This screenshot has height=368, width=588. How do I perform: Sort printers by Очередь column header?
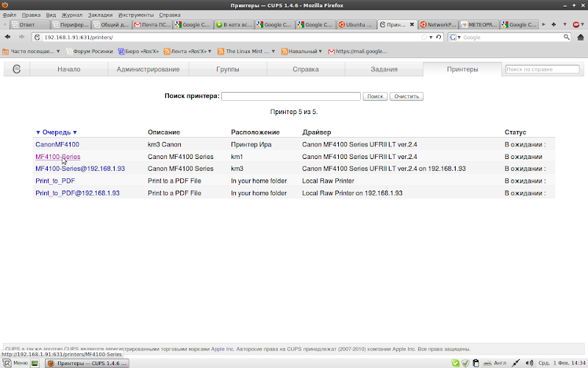(57, 132)
